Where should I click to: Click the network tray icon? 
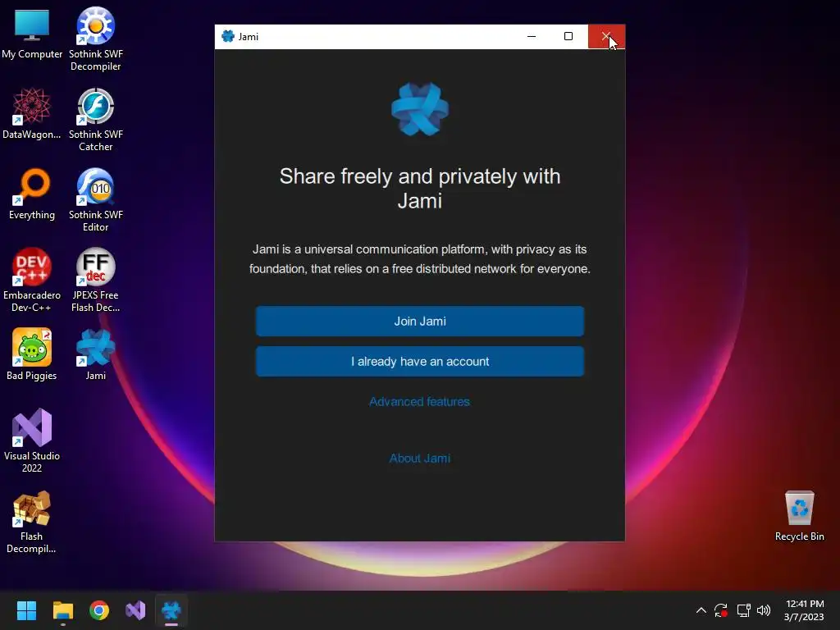743,610
